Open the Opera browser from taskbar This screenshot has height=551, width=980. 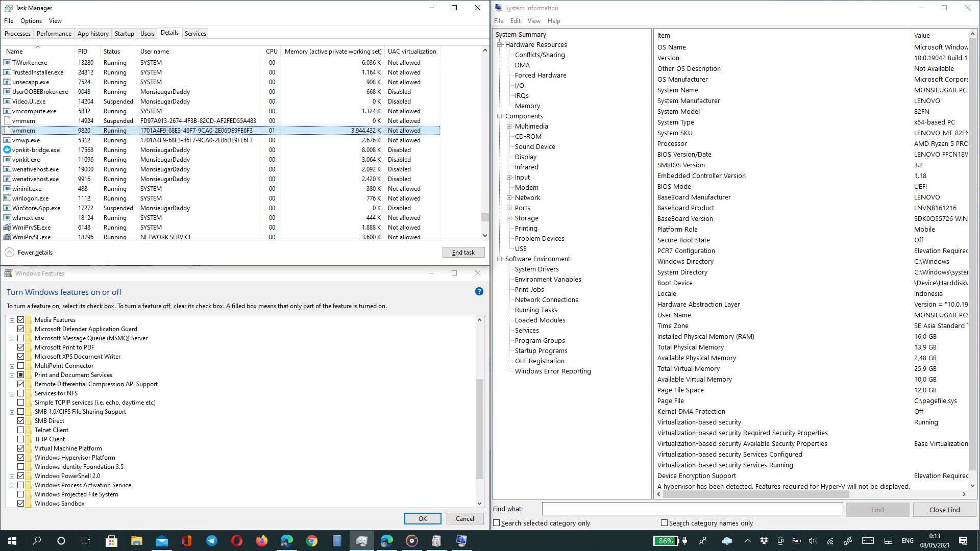click(237, 541)
